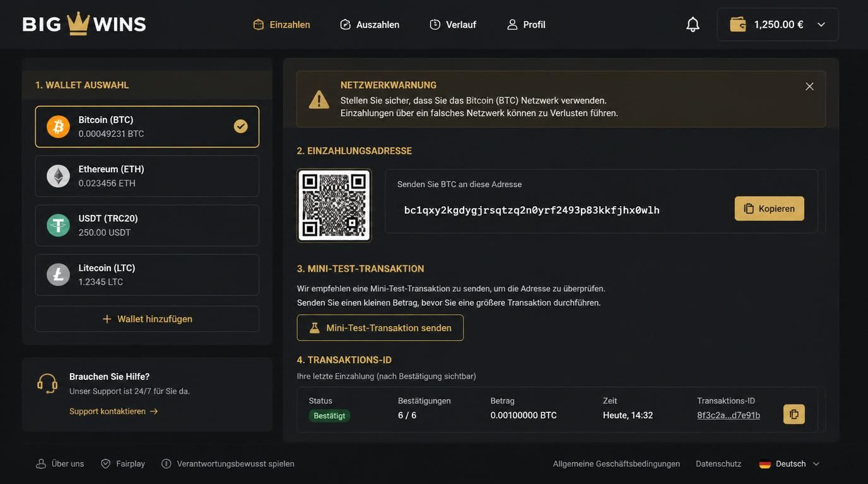Click the deposit address QR code
The width and height of the screenshot is (868, 484).
[x=334, y=205]
